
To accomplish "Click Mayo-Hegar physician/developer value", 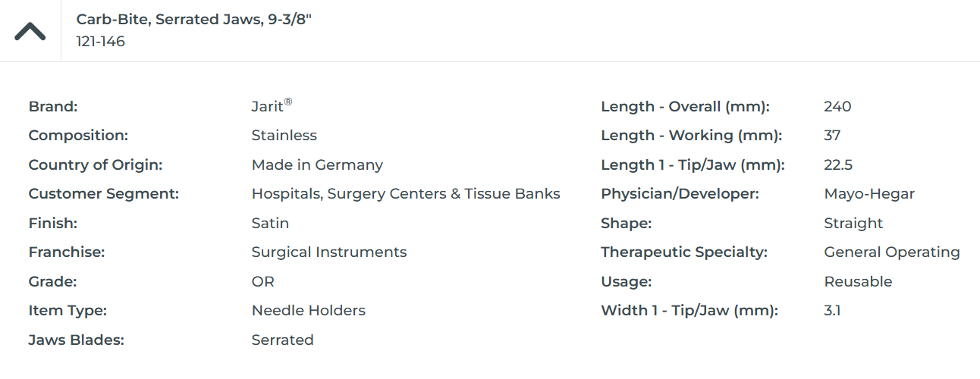I will tap(869, 194).
